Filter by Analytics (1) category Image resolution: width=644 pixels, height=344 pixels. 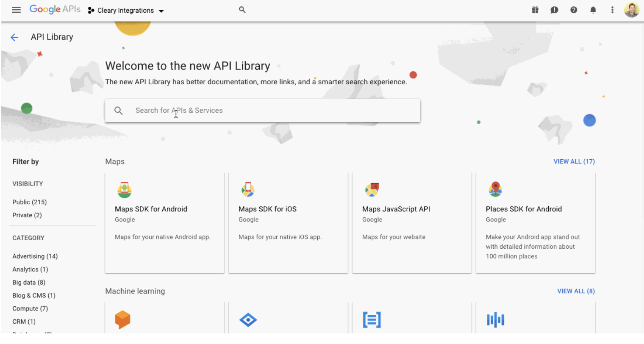tap(30, 269)
